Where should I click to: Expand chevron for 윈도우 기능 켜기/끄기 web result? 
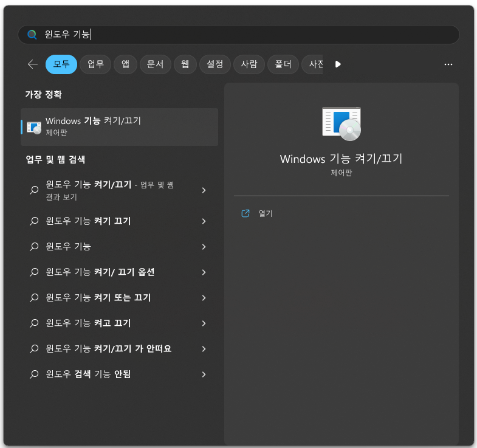click(204, 190)
